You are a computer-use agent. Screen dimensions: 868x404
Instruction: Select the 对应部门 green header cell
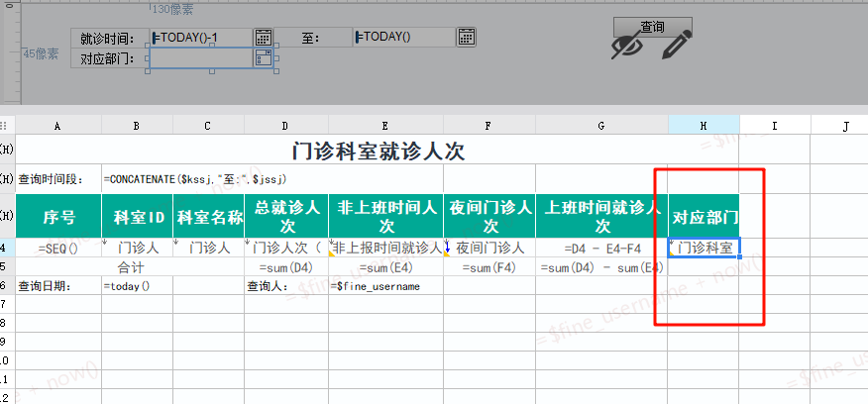(704, 217)
